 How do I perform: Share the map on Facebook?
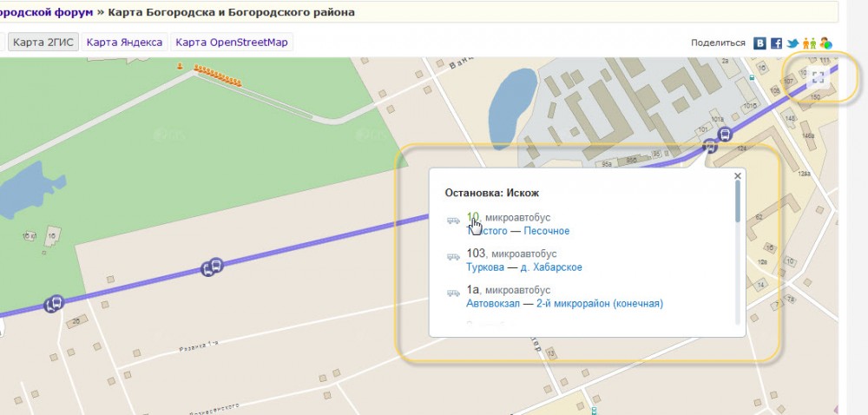coord(776,43)
